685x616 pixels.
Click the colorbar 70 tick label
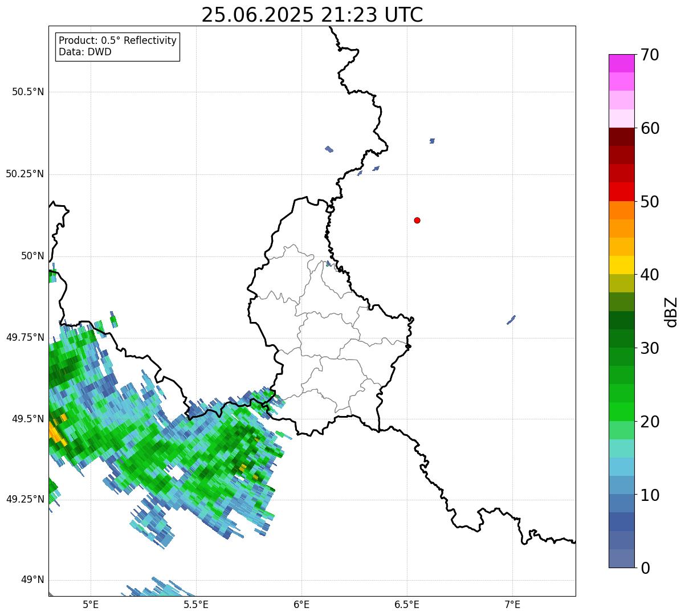(650, 55)
